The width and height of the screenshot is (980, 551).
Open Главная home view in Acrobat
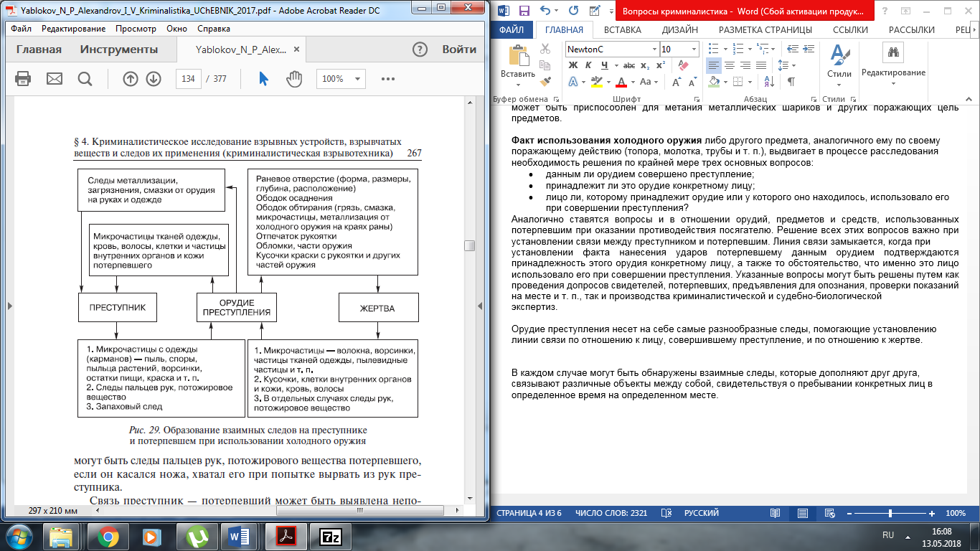coord(39,50)
